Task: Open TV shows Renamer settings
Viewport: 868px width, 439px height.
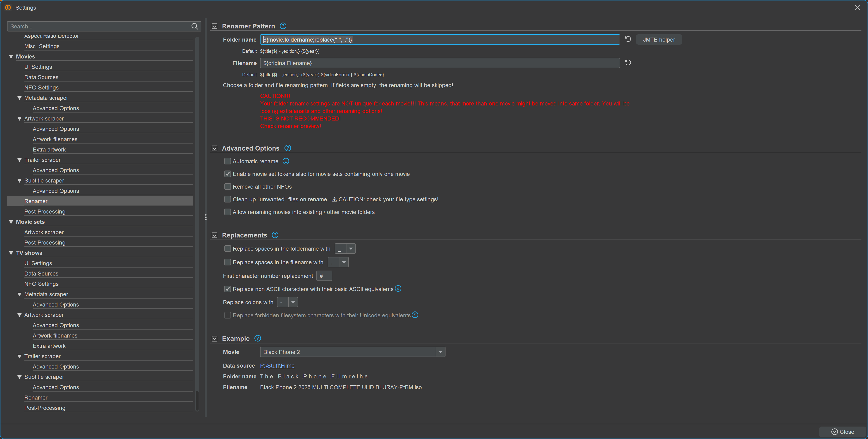Action: [x=36, y=397]
